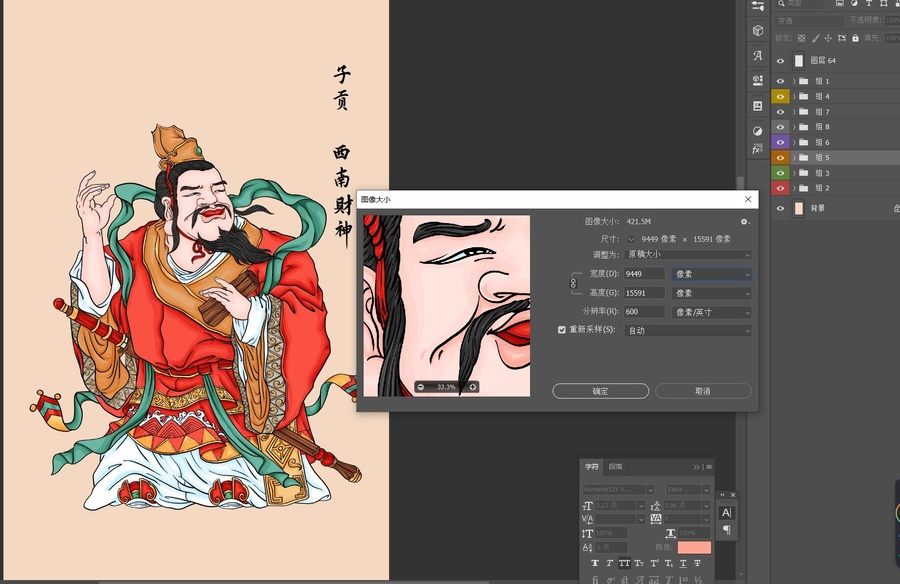Open the 尺寸 dimensions unit dropdown arrow

[x=631, y=239]
